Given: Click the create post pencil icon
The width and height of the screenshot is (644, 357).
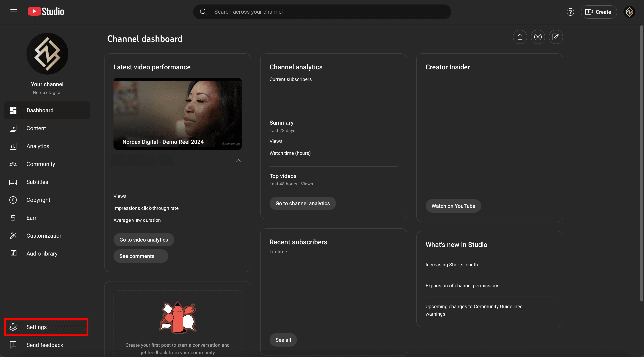Looking at the screenshot, I should (556, 37).
